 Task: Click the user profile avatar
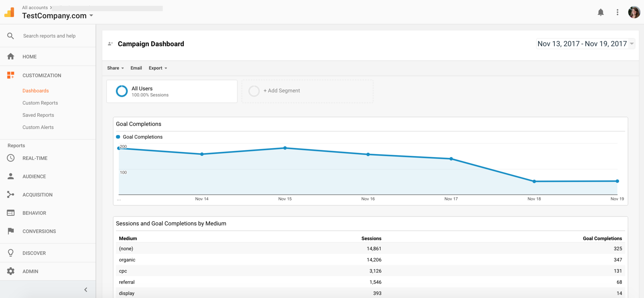point(634,13)
